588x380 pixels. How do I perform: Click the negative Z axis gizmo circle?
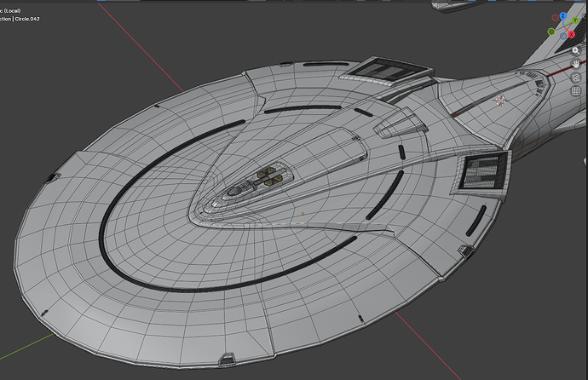coord(563,37)
